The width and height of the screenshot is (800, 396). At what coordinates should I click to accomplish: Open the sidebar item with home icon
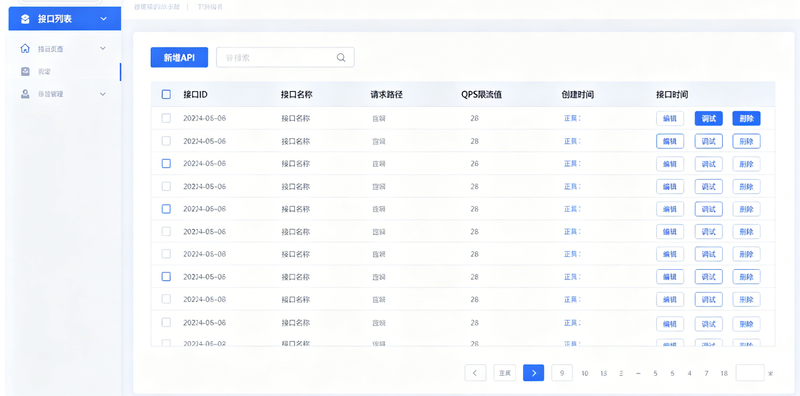coord(65,48)
